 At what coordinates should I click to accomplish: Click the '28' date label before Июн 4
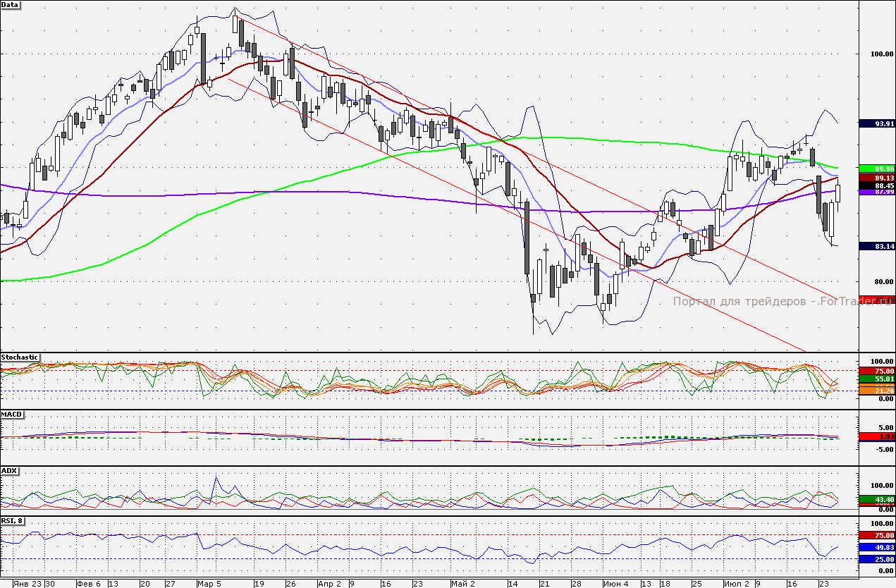coord(577,584)
